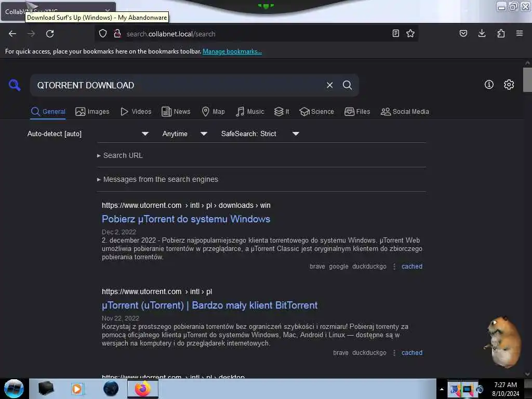This screenshot has height=399, width=532.
Task: Submit the search with the magnifier button
Action: 348,85
